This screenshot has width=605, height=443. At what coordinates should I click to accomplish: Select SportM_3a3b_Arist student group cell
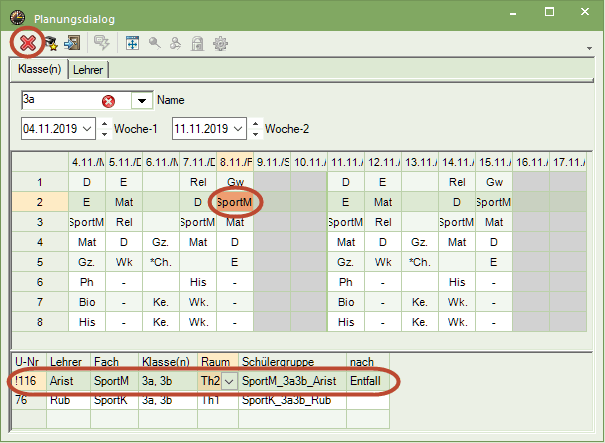(x=292, y=381)
